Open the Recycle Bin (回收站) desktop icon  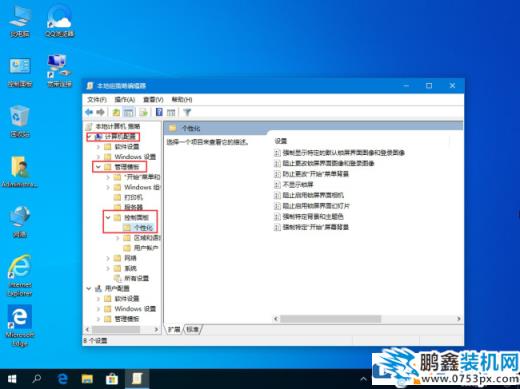(20, 122)
